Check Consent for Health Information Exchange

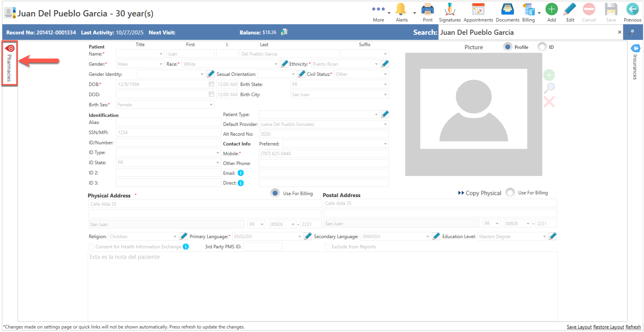pos(91,247)
